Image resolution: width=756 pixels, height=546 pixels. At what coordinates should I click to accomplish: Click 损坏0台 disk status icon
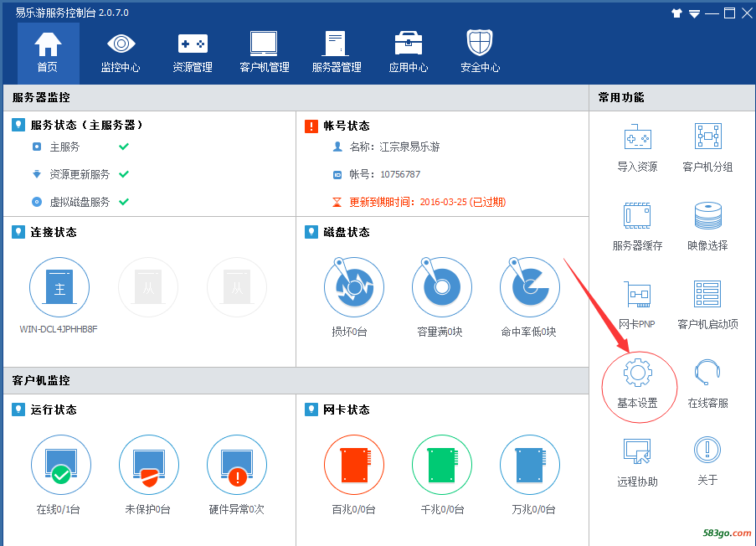tap(354, 287)
